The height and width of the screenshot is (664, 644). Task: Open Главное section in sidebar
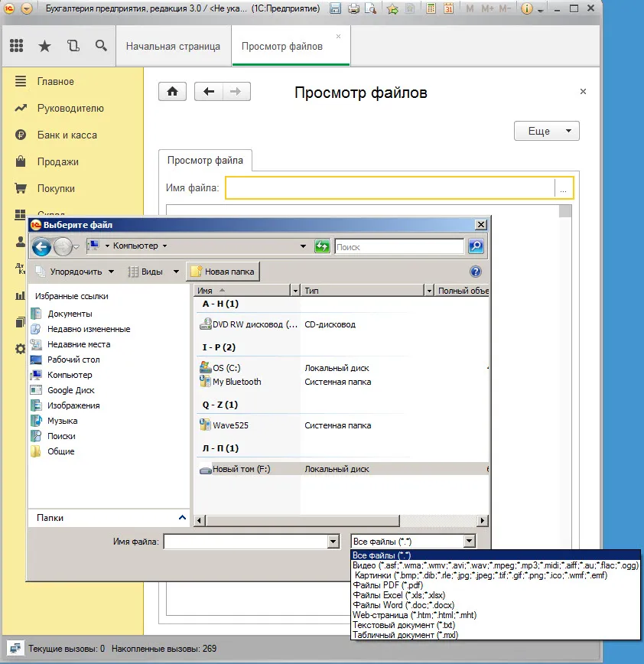55,81
